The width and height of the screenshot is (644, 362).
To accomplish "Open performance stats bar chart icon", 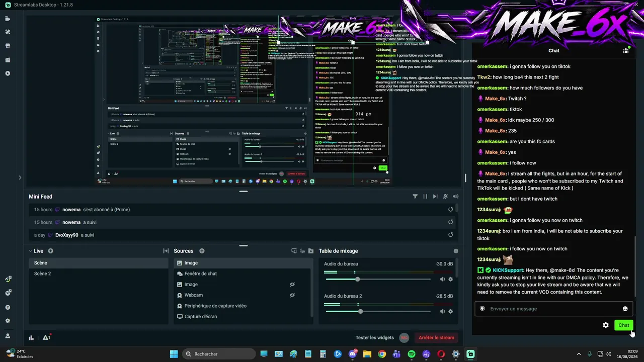I will click(31, 338).
